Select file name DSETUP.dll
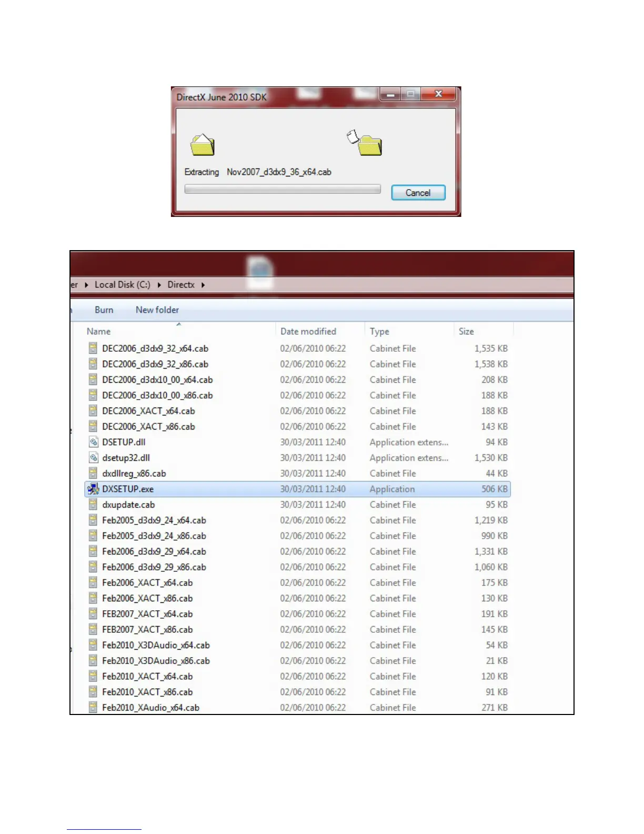This screenshot has width=644, height=834. click(124, 442)
